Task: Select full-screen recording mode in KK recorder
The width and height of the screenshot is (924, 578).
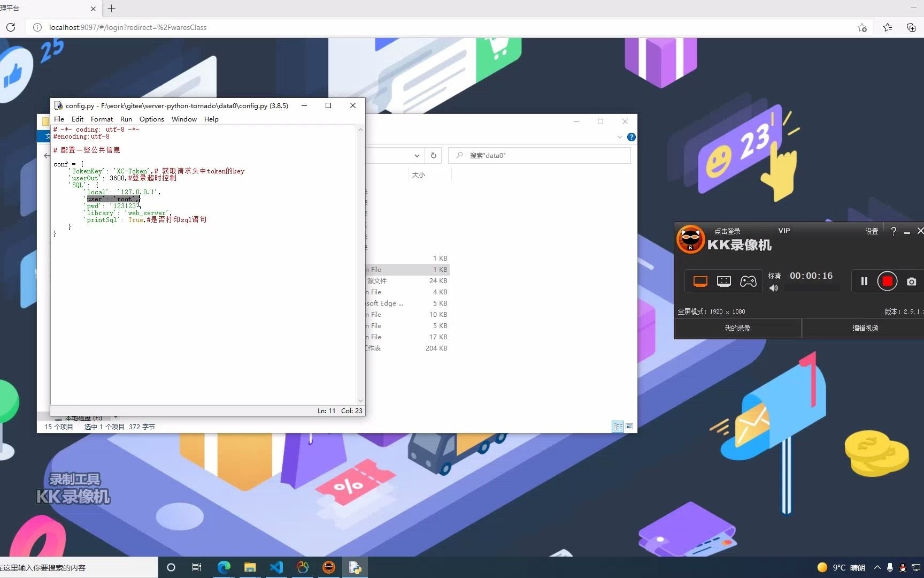Action: 700,282
